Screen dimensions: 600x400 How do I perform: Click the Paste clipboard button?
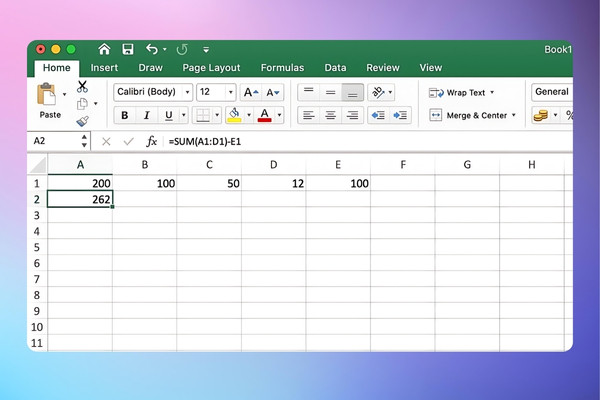[x=47, y=100]
